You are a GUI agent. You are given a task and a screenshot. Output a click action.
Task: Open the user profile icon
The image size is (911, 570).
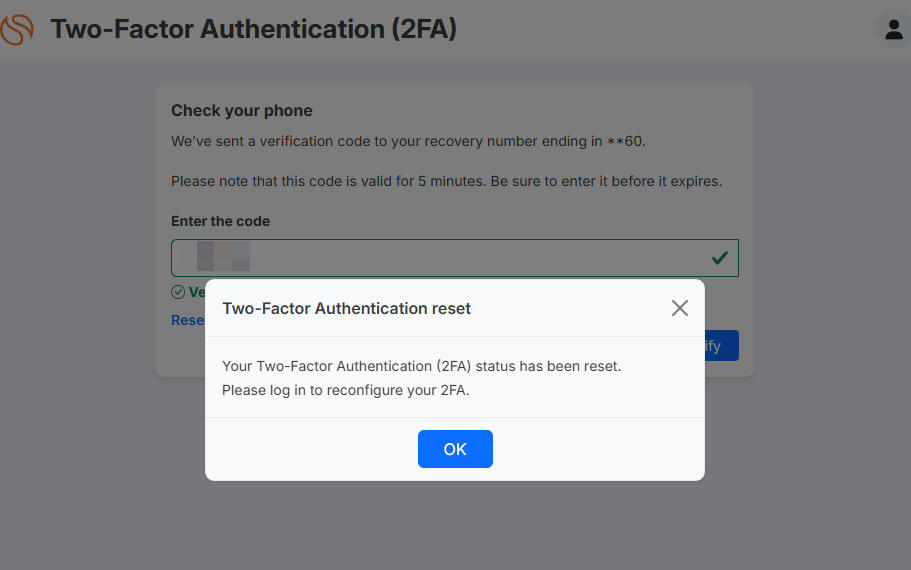pyautogui.click(x=894, y=29)
